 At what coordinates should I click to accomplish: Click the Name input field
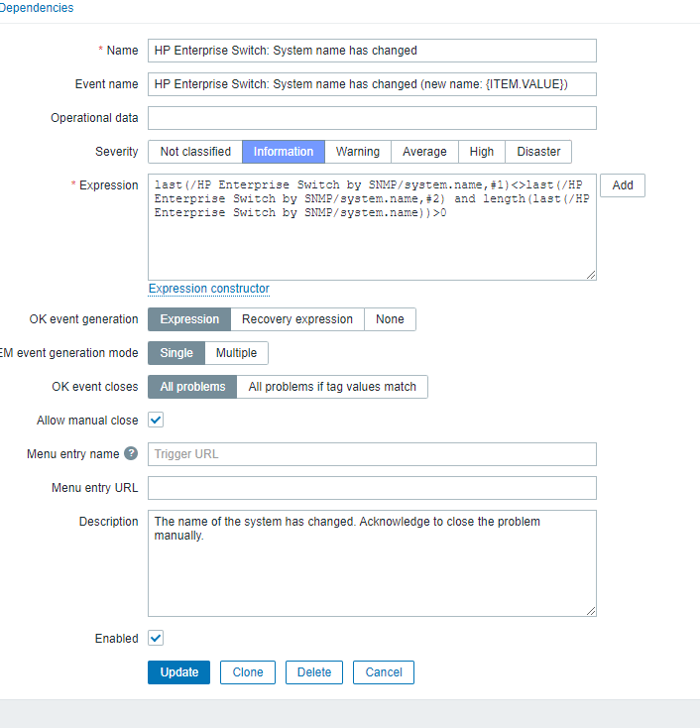coord(372,51)
